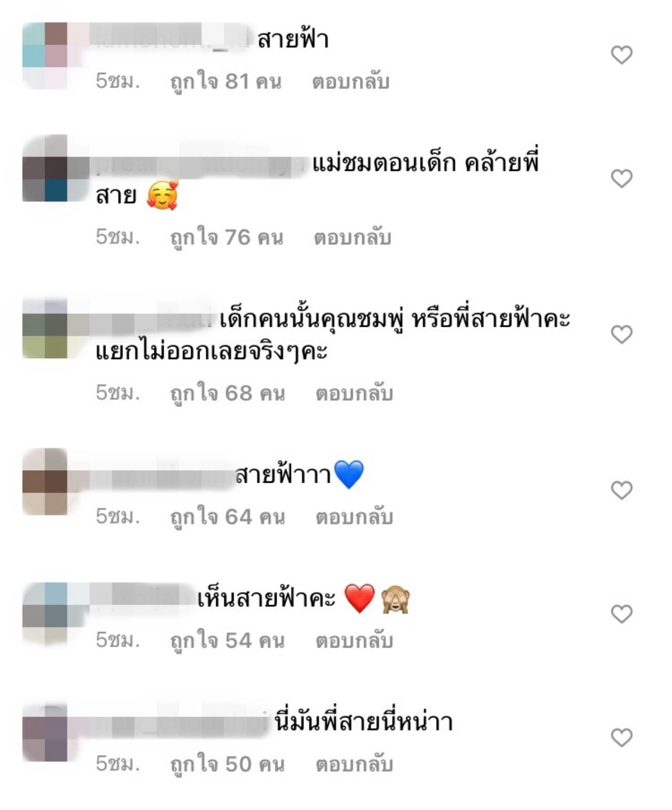Like the comment with 81 likes

click(x=622, y=55)
